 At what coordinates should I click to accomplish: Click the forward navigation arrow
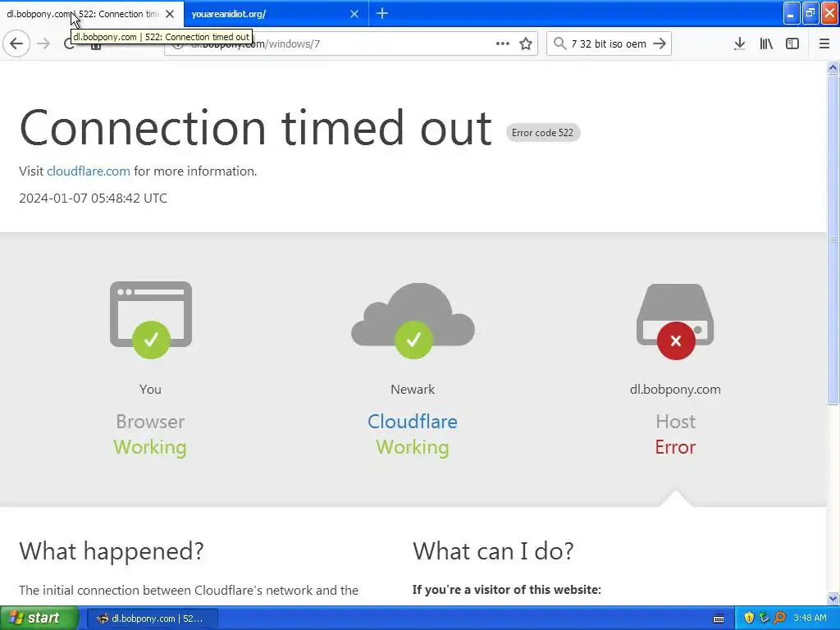tap(44, 43)
